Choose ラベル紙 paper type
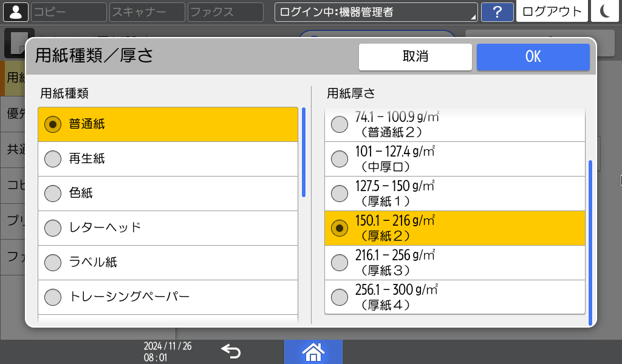 click(x=168, y=263)
